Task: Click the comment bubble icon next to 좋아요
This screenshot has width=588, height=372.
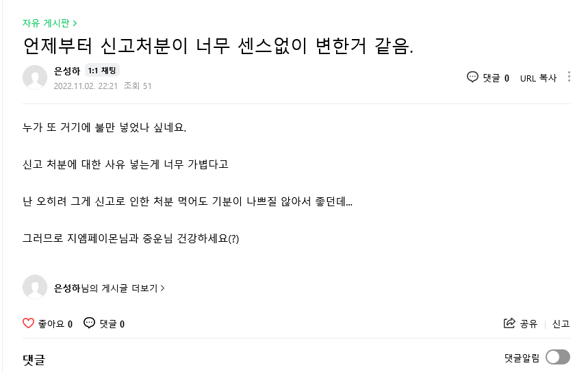Action: click(x=89, y=323)
